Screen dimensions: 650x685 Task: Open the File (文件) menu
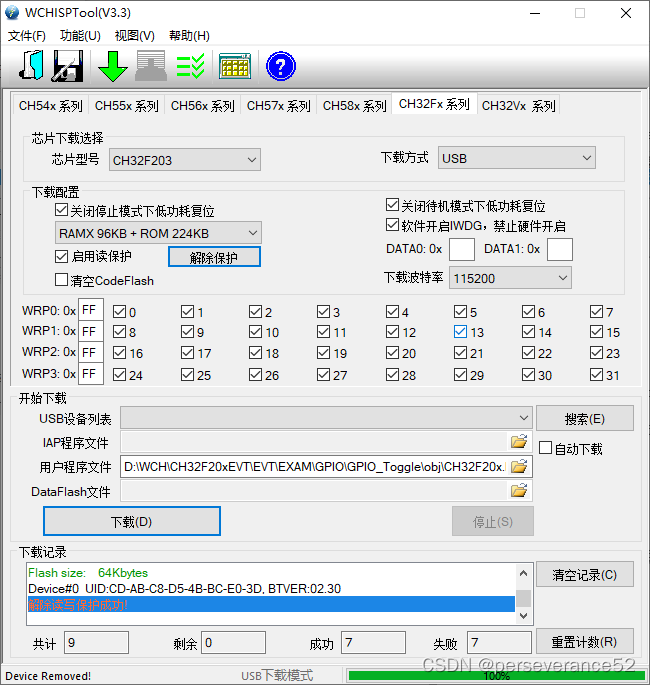(x=27, y=36)
